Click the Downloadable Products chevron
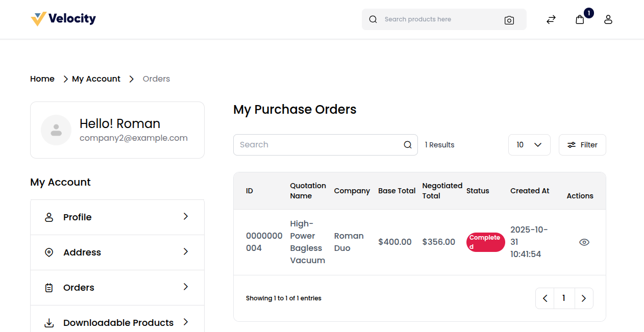The height and width of the screenshot is (332, 644). [x=186, y=322]
